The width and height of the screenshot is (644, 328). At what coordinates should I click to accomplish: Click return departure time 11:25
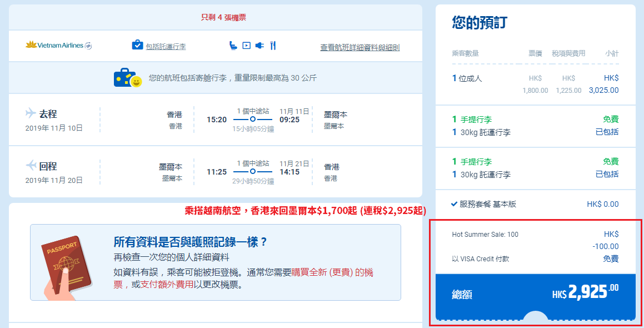click(217, 172)
